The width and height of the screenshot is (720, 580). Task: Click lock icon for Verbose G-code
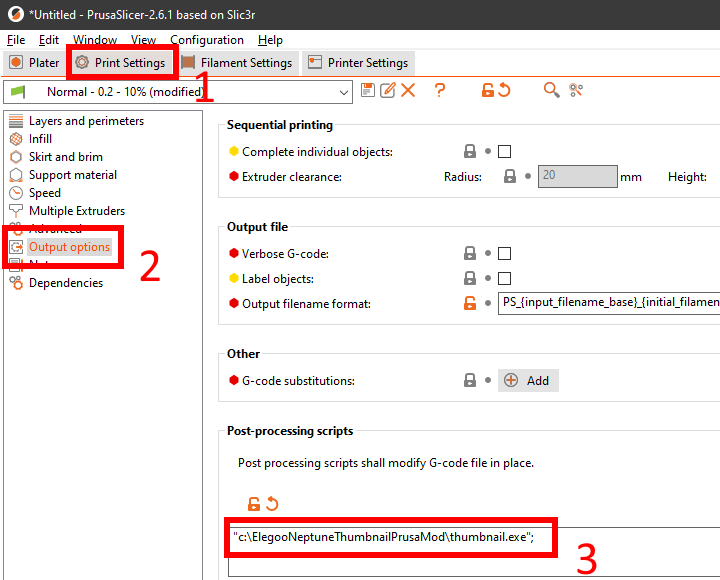pyautogui.click(x=470, y=253)
